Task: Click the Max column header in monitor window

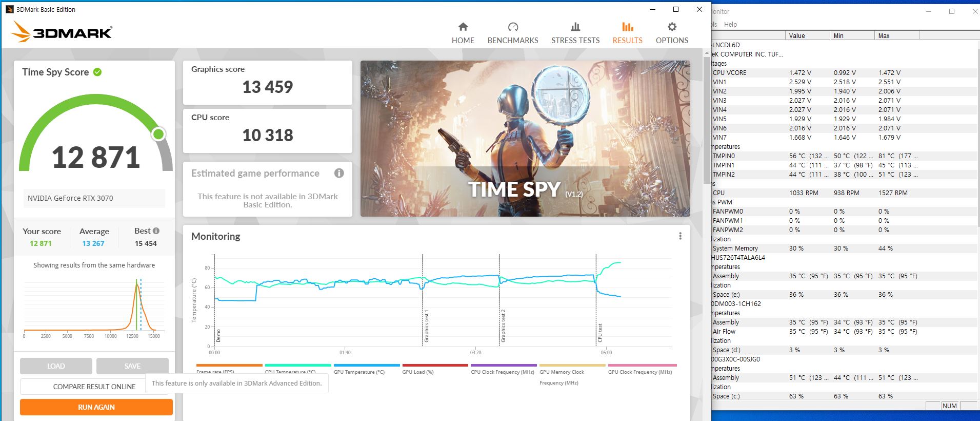Action: click(896, 35)
